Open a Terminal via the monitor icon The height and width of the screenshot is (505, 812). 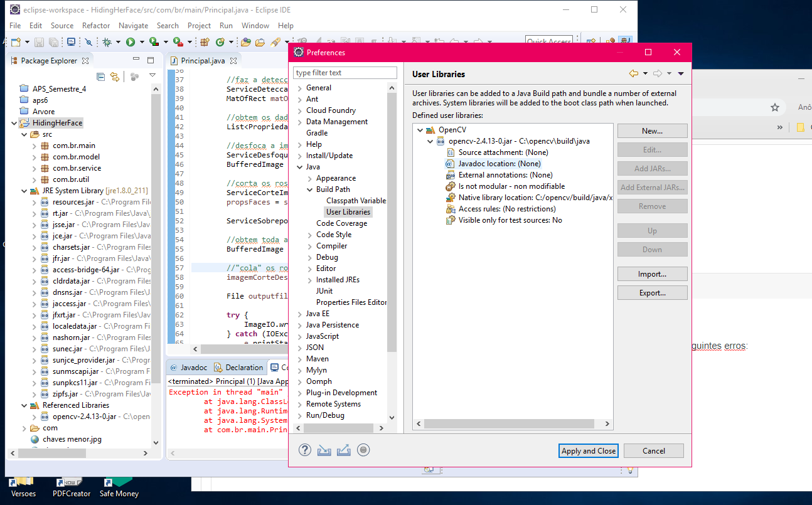(x=71, y=42)
